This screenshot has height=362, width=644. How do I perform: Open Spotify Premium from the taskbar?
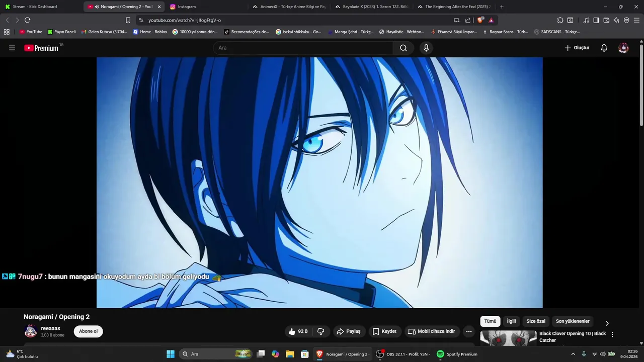pyautogui.click(x=457, y=354)
